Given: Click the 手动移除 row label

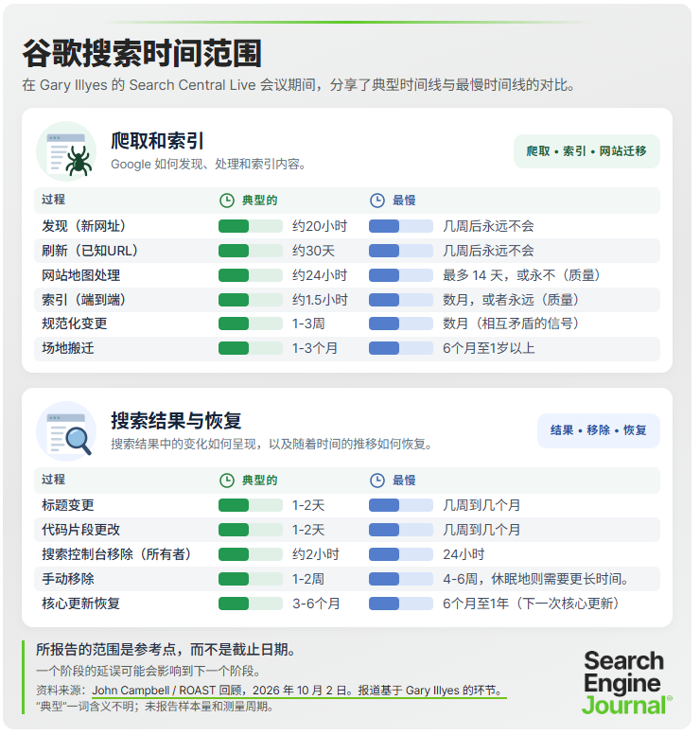Looking at the screenshot, I should pos(68,579).
